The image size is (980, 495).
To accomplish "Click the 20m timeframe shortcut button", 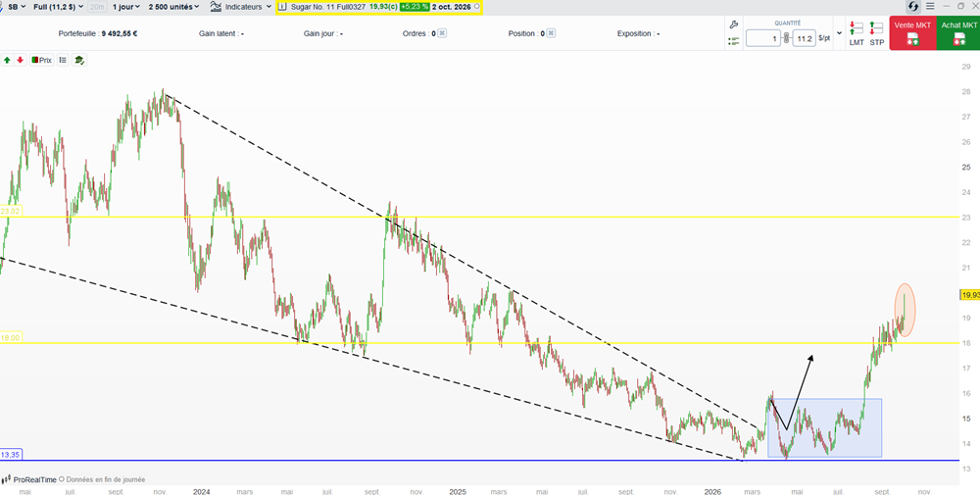I will (97, 6).
